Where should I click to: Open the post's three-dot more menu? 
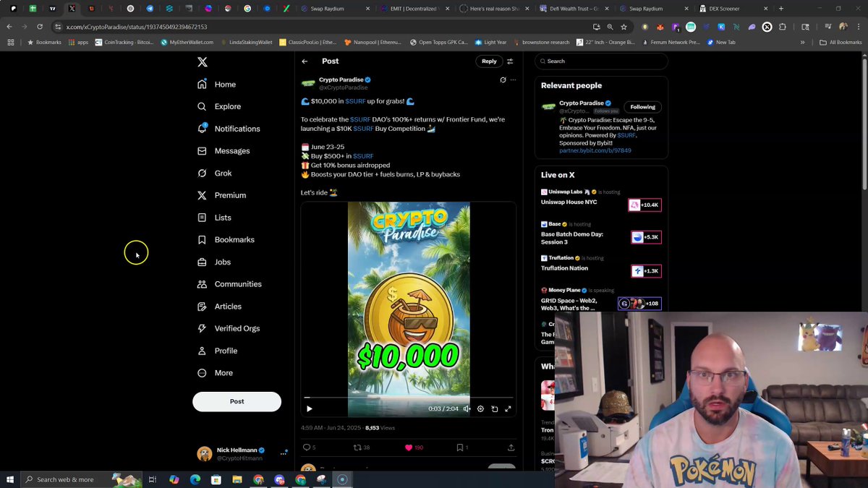tap(513, 80)
